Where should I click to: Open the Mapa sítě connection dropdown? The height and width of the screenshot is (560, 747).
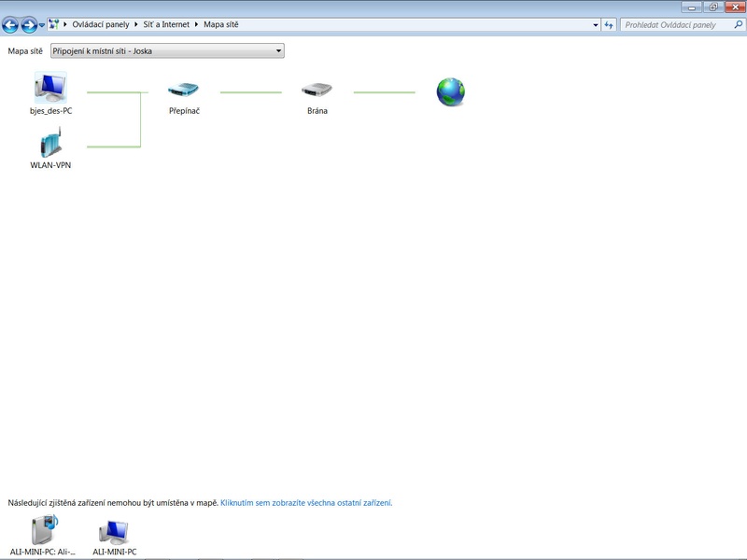pyautogui.click(x=167, y=51)
